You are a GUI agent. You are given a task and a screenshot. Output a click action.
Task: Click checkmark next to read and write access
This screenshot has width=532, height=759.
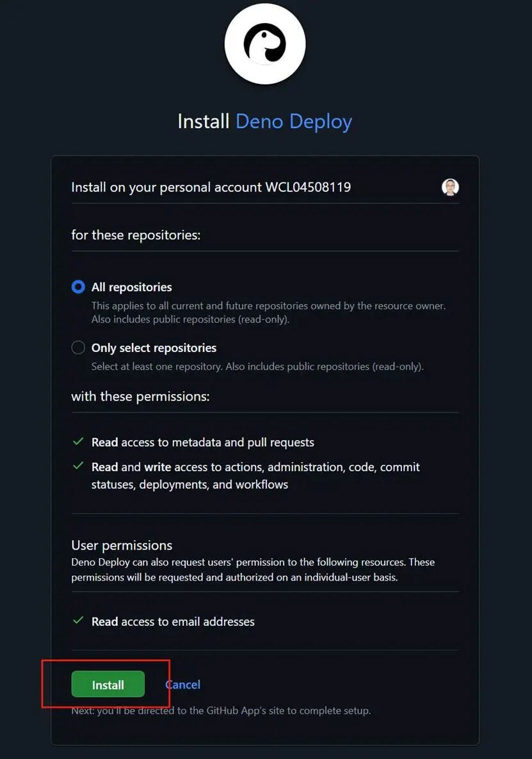(78, 466)
